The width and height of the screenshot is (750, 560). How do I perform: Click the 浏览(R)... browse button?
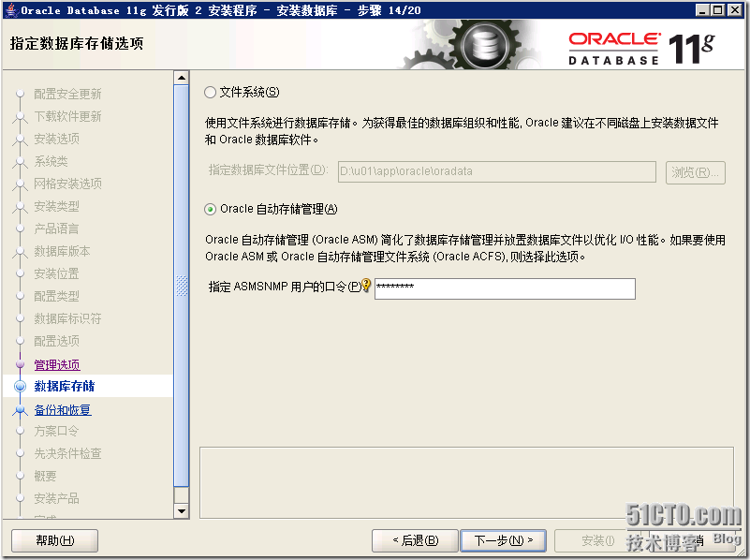point(696,172)
